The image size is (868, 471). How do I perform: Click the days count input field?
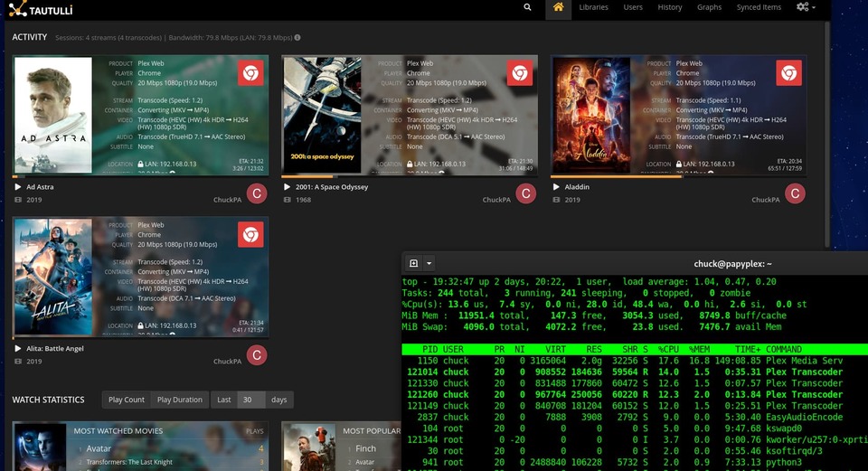point(251,400)
